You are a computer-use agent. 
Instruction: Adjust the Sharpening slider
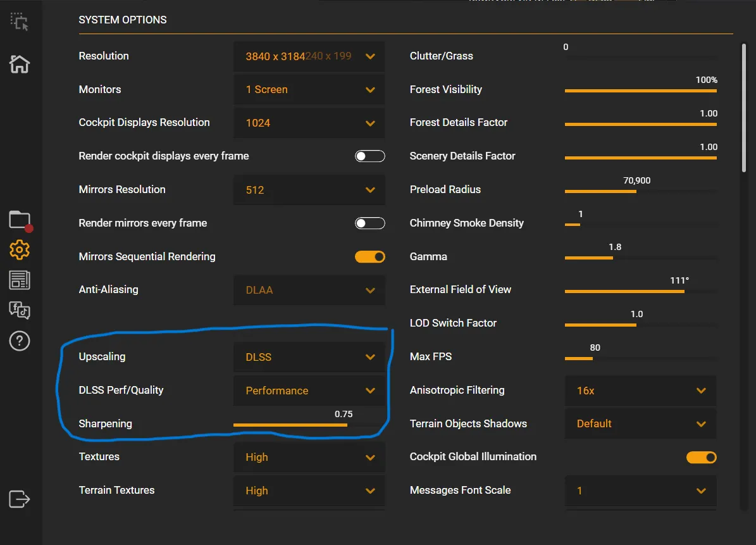tap(309, 425)
